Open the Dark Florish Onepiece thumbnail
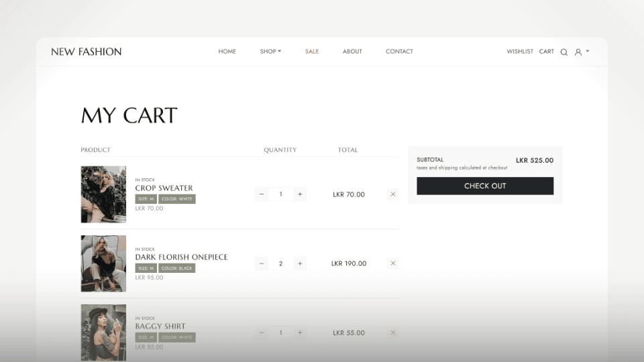644x362 pixels. [x=103, y=263]
